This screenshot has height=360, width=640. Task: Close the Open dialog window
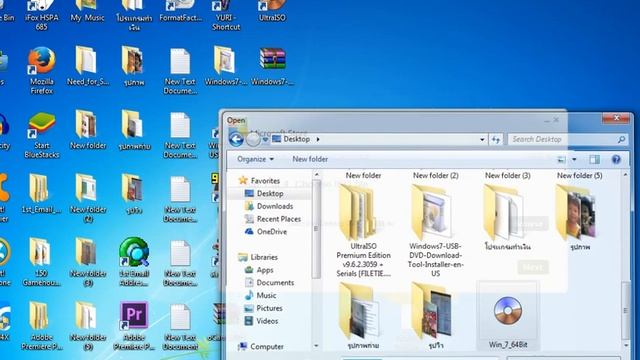(616, 118)
